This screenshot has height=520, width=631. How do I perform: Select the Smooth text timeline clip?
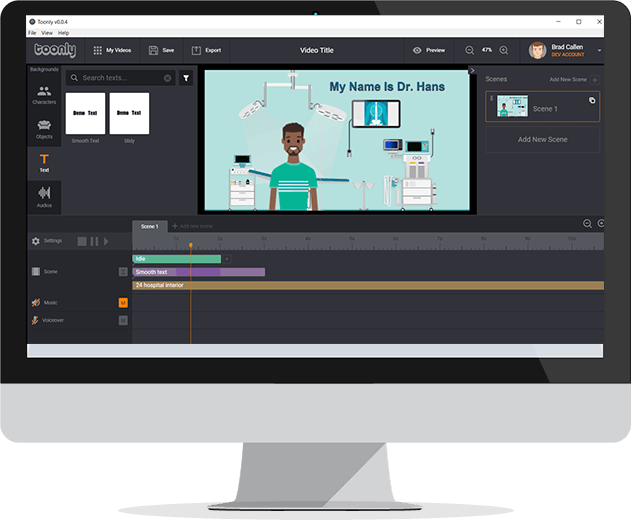pos(198,272)
